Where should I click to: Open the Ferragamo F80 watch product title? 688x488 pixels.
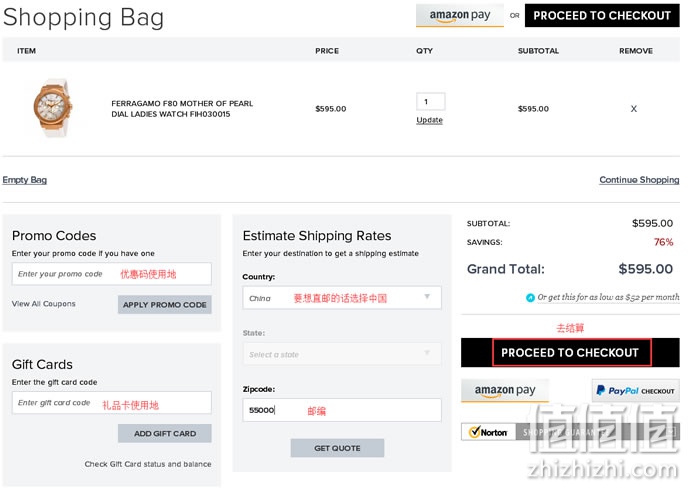(182, 108)
